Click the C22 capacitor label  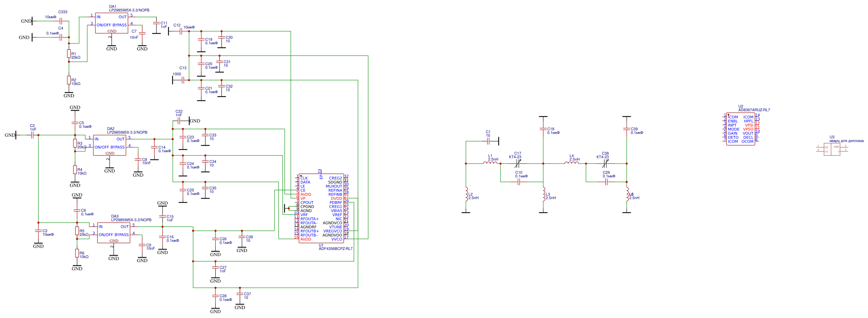[x=179, y=112]
